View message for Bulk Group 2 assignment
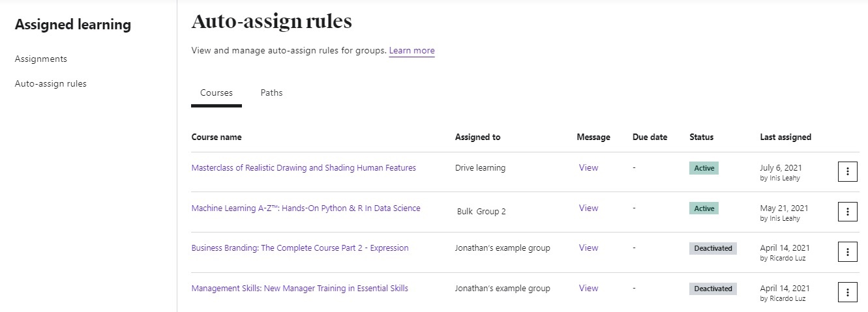This screenshot has height=312, width=868. click(x=588, y=208)
